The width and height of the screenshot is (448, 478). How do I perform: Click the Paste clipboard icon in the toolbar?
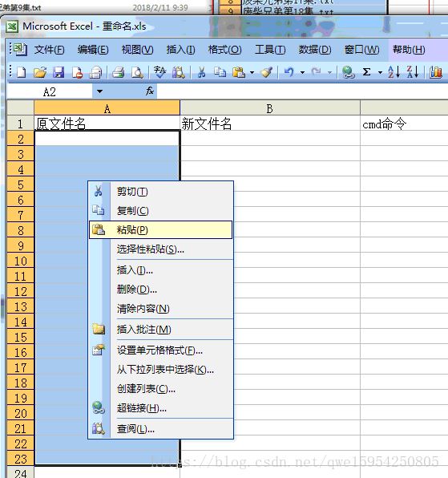(239, 72)
